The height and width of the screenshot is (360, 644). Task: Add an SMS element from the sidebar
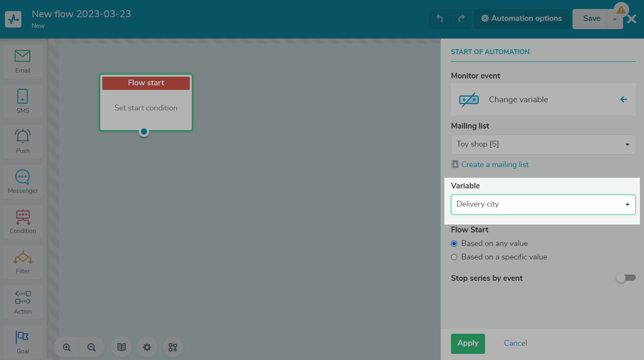pyautogui.click(x=23, y=102)
